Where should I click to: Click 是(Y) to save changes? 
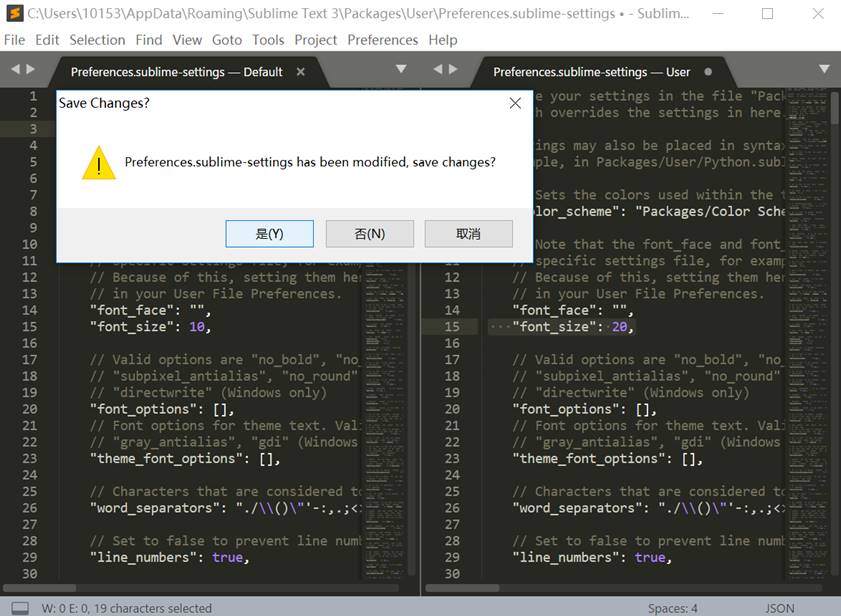tap(269, 233)
